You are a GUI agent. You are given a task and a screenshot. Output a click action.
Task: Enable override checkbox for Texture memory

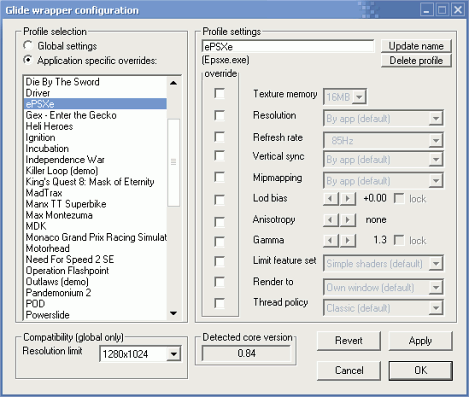tap(219, 93)
